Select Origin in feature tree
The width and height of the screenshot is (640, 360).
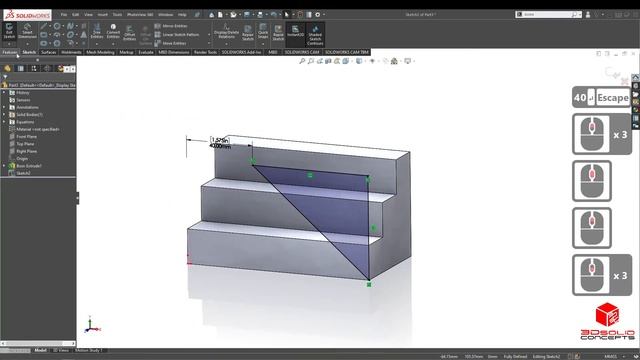click(x=22, y=159)
